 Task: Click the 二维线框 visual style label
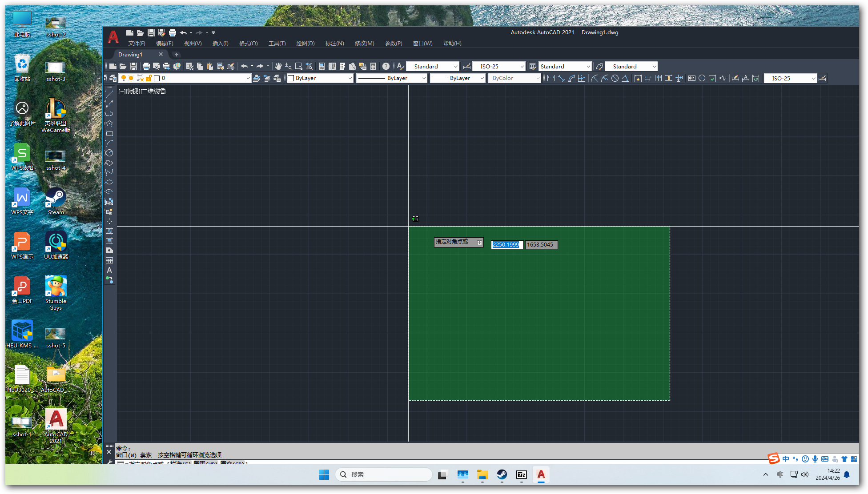[153, 91]
